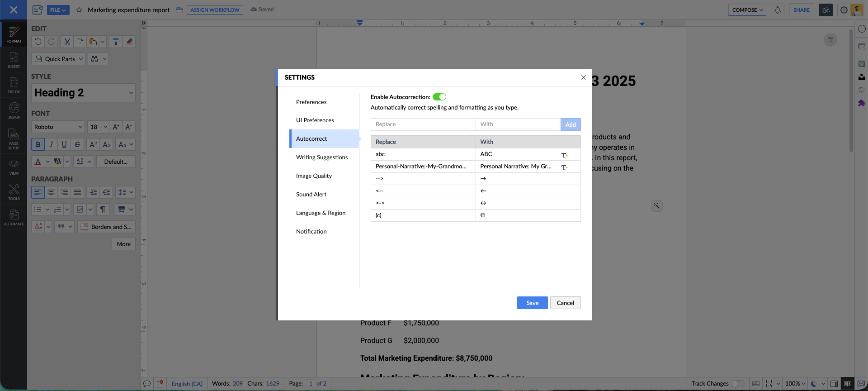Open the COMPOSE mode dropdown

point(747,10)
